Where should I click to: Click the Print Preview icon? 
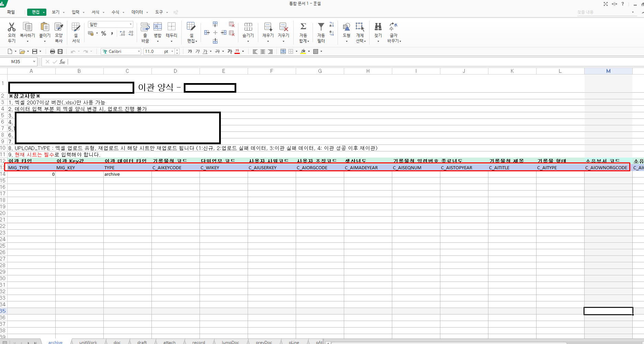(x=60, y=51)
